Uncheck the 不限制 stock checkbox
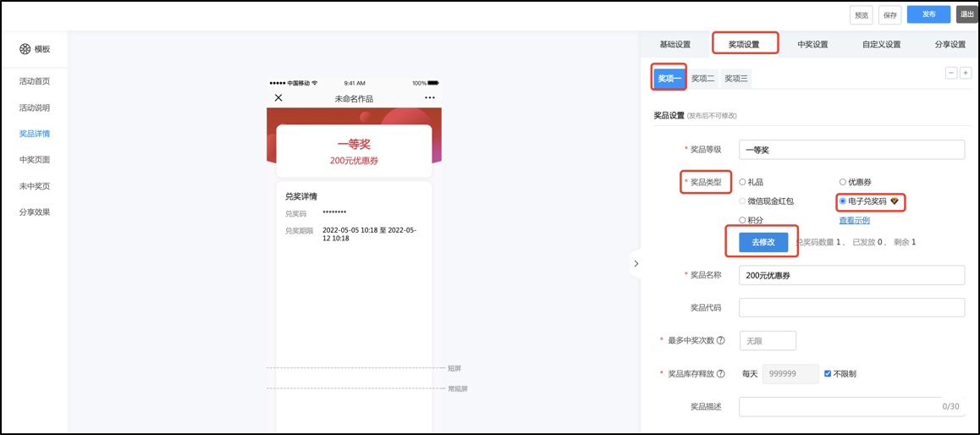The width and height of the screenshot is (980, 435). click(828, 373)
